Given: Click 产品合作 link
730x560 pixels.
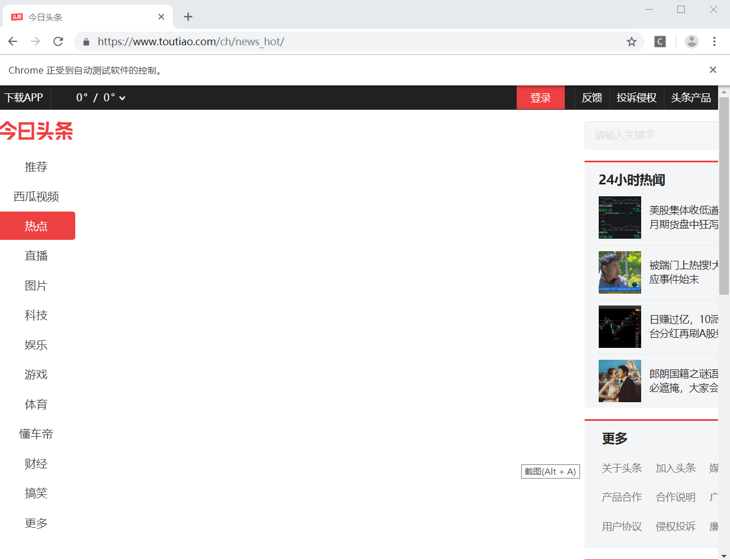Looking at the screenshot, I should point(622,497).
